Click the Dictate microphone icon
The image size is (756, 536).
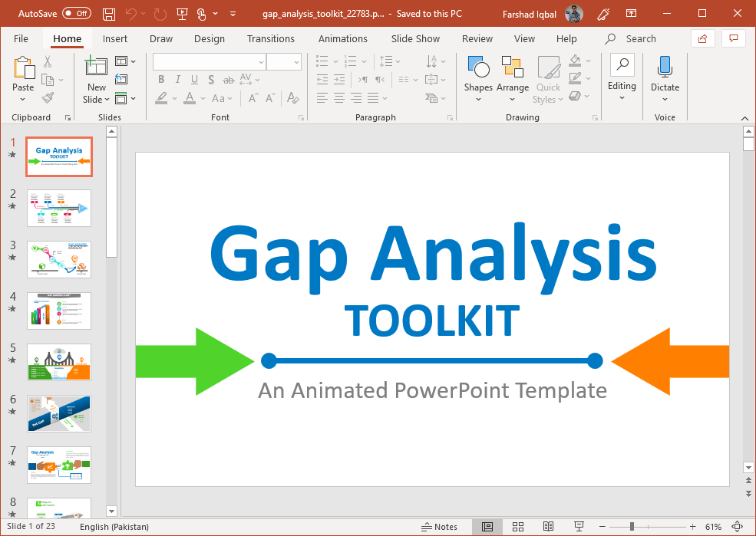(x=665, y=67)
